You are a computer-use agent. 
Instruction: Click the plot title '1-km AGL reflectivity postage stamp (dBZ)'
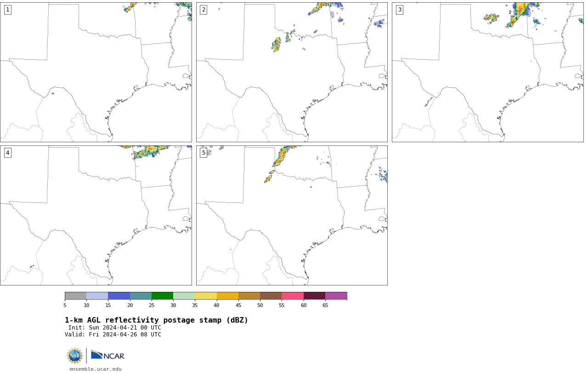[156, 320]
